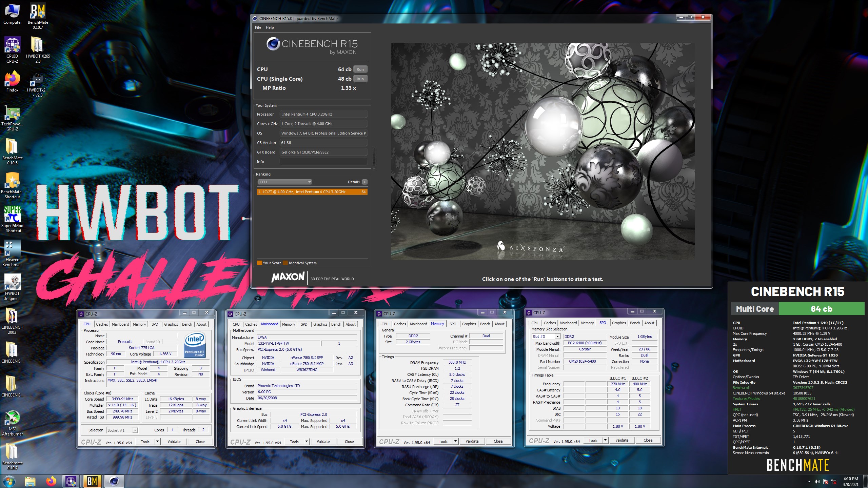Open BenchMate 0.10.5 folder icon
Screen dimensions: 868x488
(13, 151)
